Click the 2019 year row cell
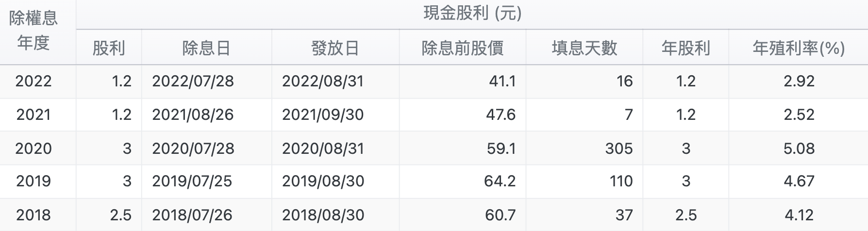868x231 pixels. 33,181
